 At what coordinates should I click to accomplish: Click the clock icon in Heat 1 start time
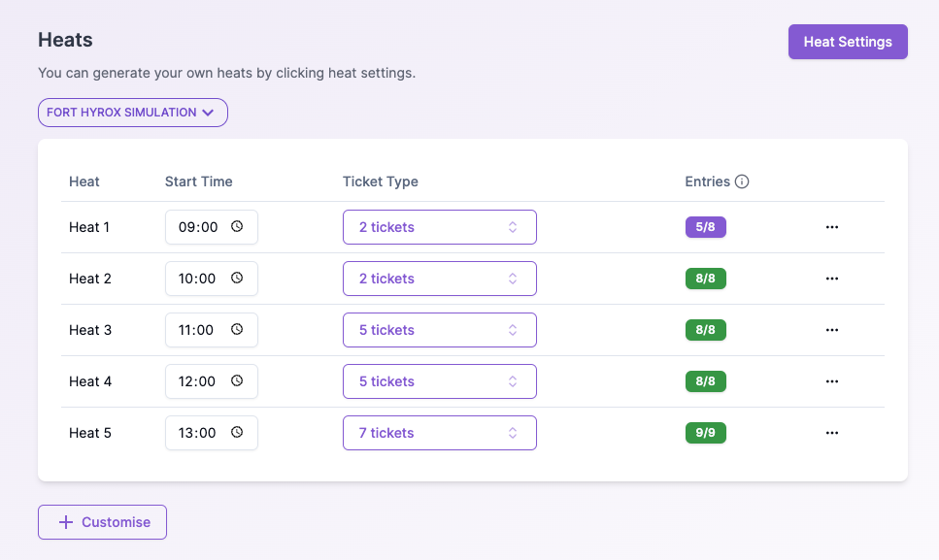(x=237, y=227)
